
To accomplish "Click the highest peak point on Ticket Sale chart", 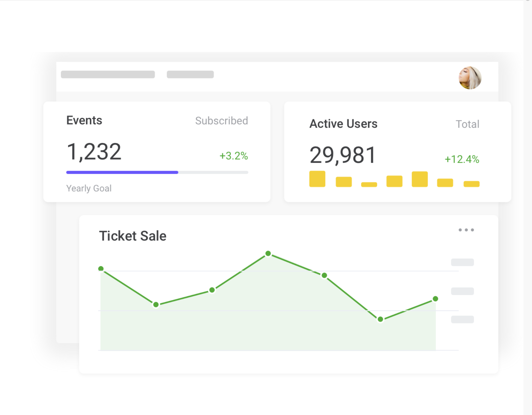I will pos(268,253).
